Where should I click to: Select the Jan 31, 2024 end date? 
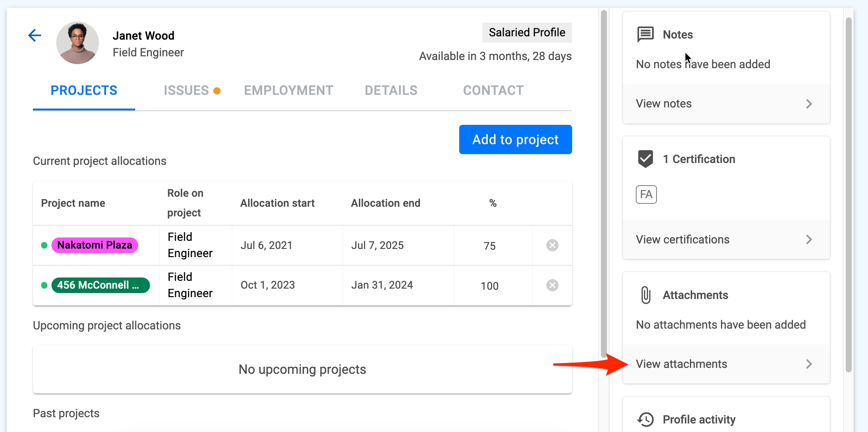click(x=382, y=285)
